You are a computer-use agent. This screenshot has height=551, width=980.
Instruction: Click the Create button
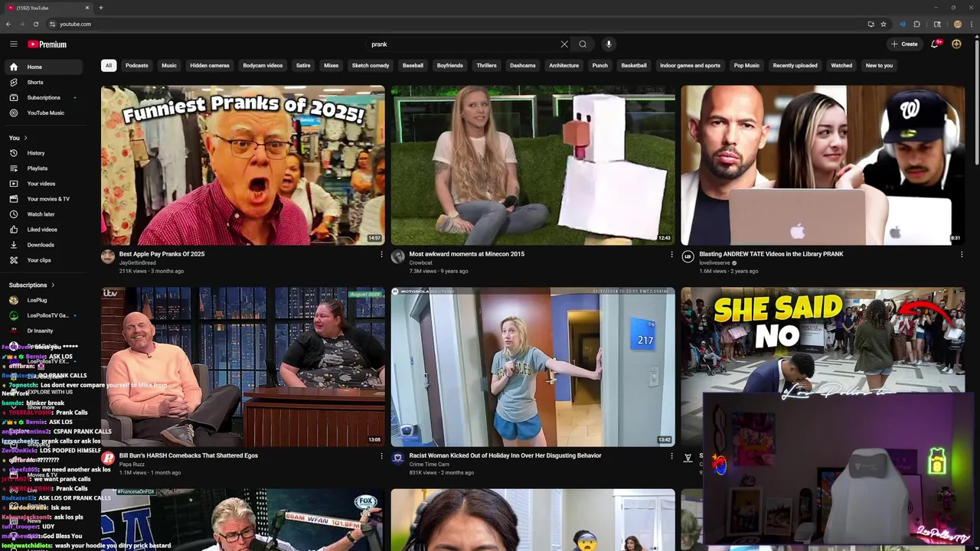(x=904, y=44)
